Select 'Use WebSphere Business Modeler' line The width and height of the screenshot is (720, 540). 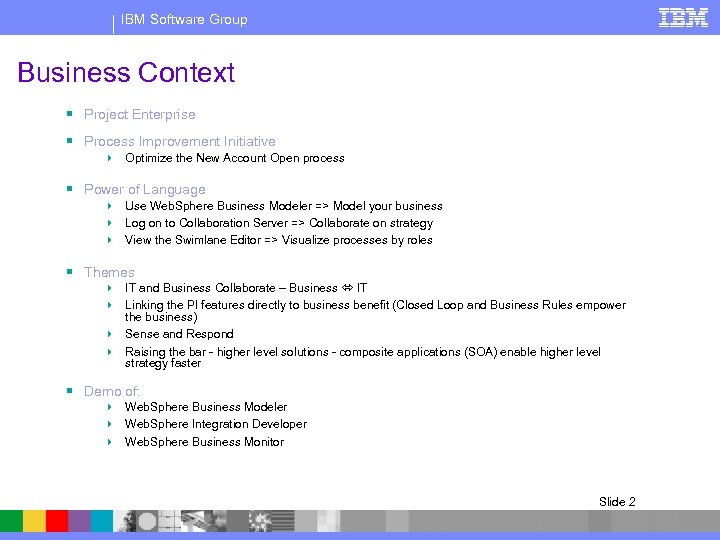click(x=284, y=206)
